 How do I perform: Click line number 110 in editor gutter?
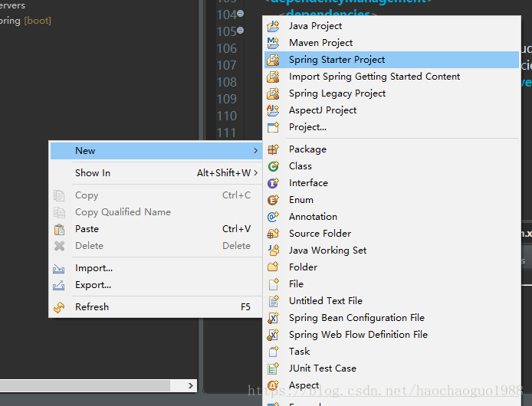227,116
